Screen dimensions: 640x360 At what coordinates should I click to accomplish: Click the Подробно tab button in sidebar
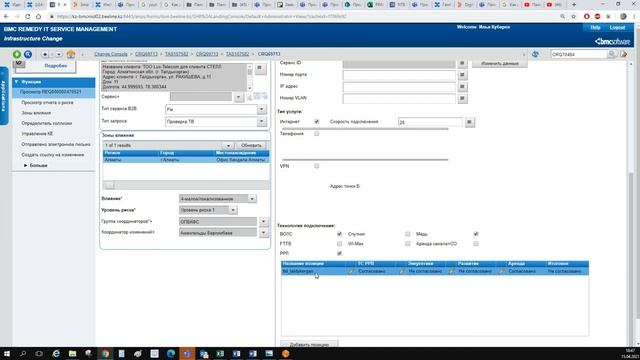(56, 66)
